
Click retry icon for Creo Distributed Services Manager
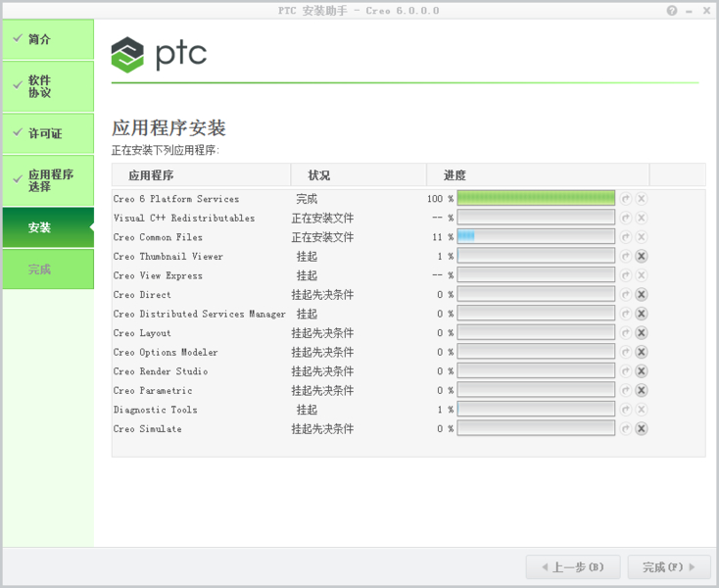coord(626,314)
